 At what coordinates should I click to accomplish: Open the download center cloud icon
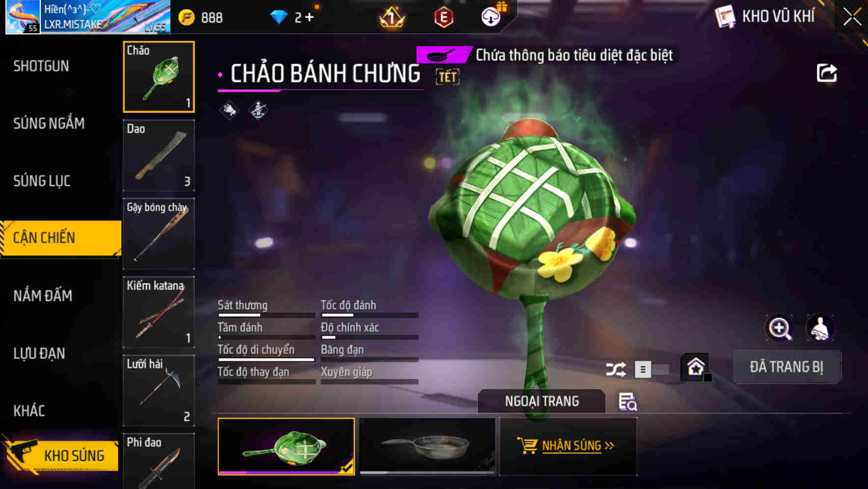coord(491,17)
